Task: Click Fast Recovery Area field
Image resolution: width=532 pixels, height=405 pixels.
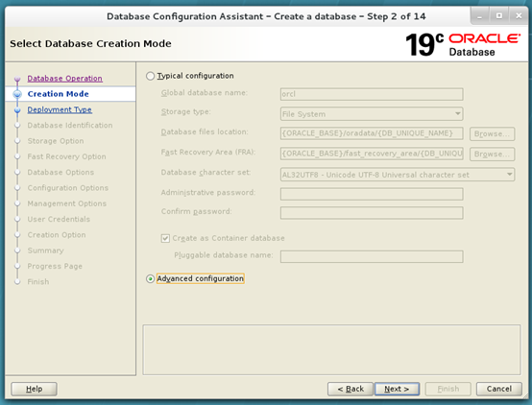Action: tap(372, 154)
